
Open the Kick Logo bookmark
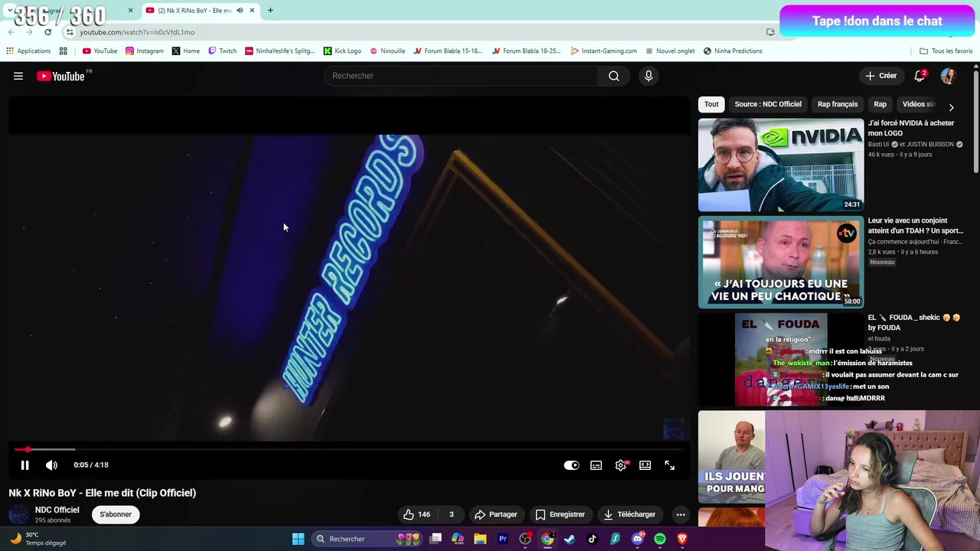pyautogui.click(x=342, y=51)
